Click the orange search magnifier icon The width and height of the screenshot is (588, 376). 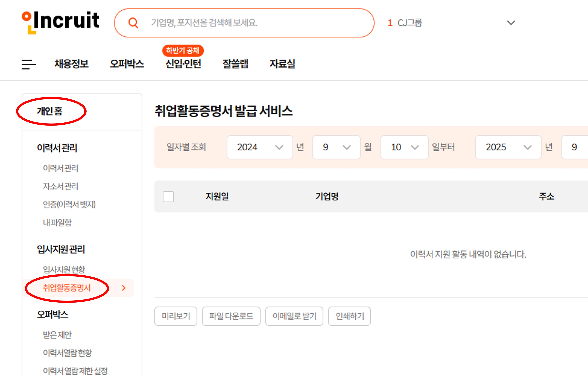point(133,23)
